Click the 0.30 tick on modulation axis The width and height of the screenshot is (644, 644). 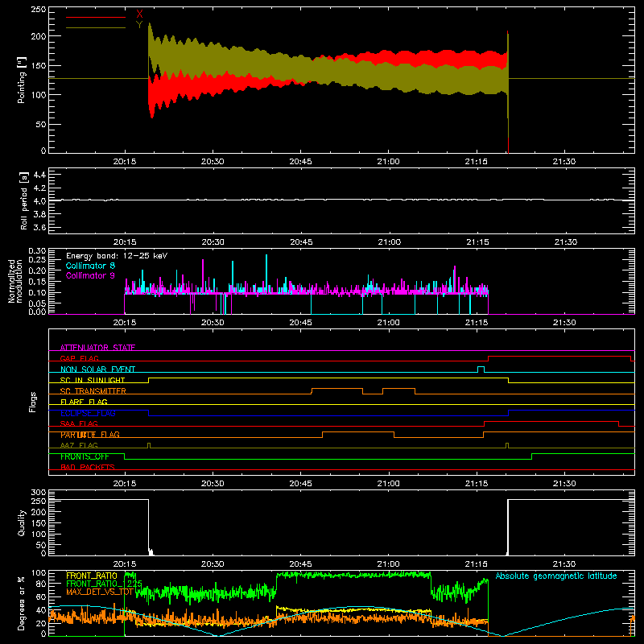[x=37, y=251]
